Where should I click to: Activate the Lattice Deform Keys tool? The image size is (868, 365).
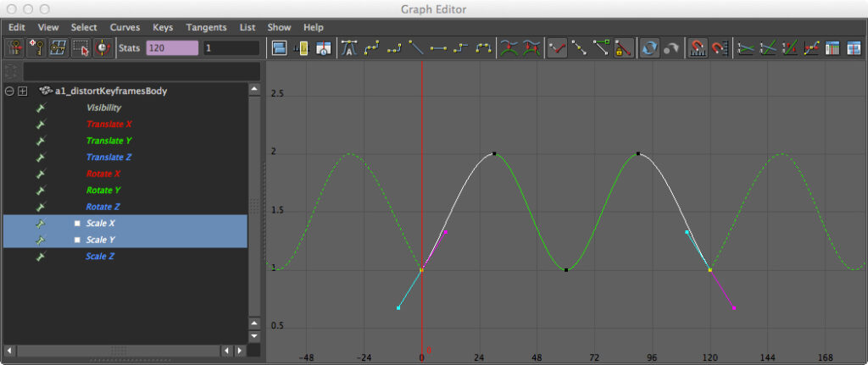[59, 48]
